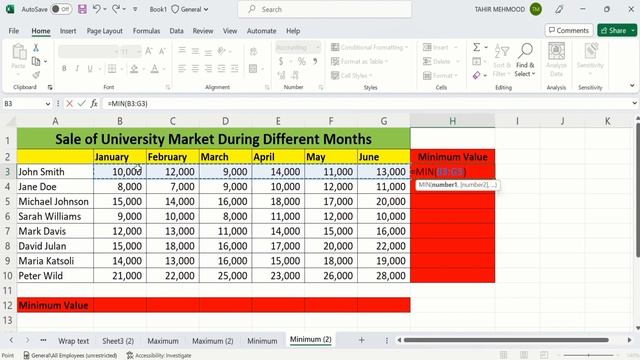Viewport: 640px width, 360px height.
Task: Adjust the zoom slider in status bar
Action: click(x=588, y=356)
